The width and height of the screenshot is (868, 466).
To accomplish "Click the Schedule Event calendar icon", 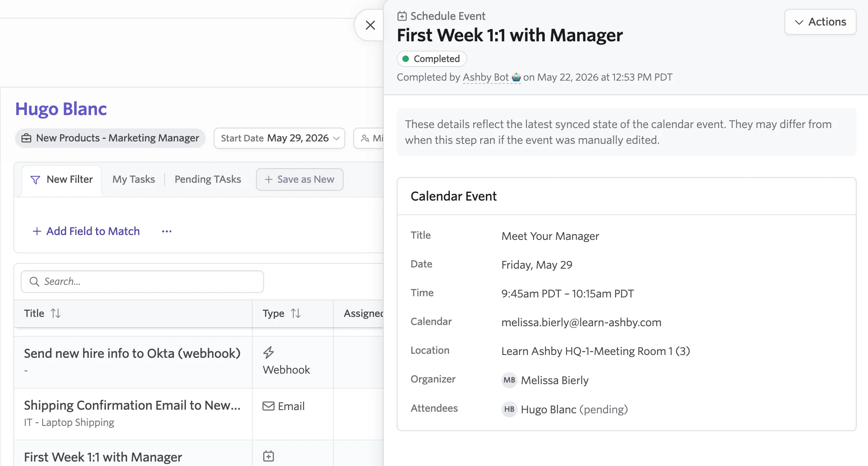I will point(402,16).
